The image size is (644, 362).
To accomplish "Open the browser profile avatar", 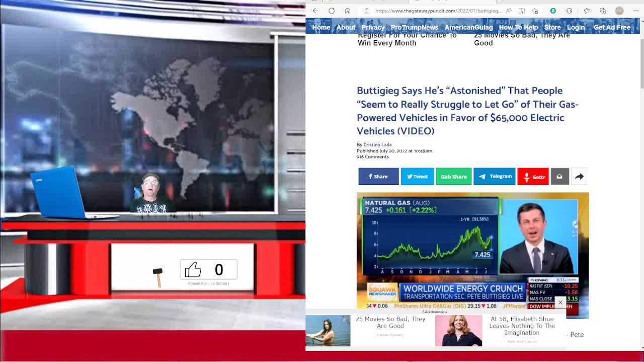I will [x=619, y=11].
